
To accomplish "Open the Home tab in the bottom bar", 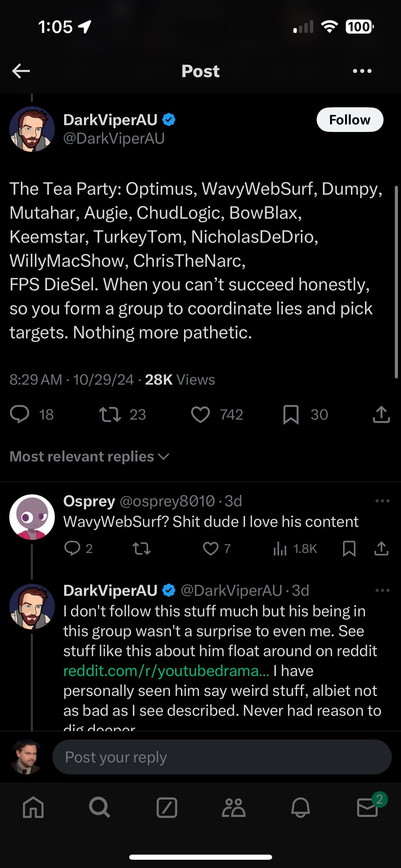I will [x=33, y=808].
